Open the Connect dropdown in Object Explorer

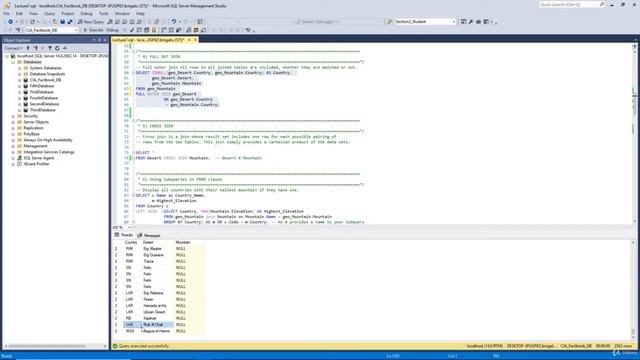tap(13, 48)
